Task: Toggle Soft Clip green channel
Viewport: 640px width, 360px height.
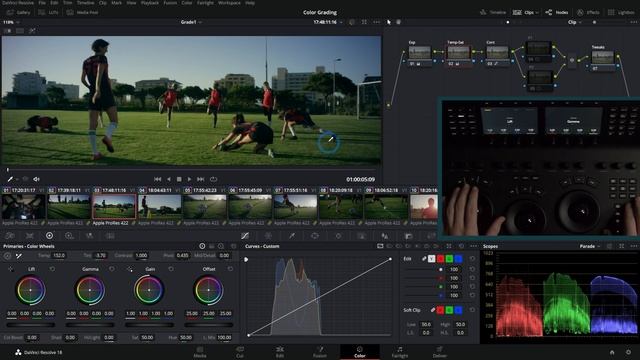Action: click(449, 310)
